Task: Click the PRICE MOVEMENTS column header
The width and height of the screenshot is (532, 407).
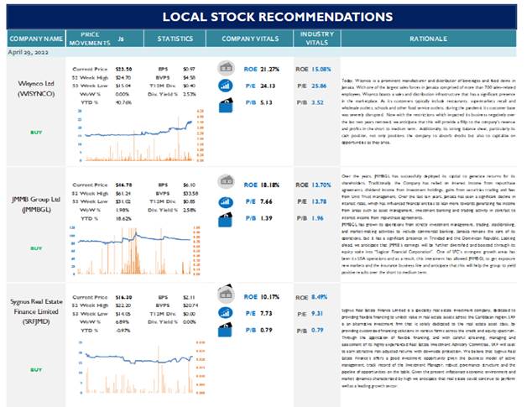Action: tap(90, 39)
